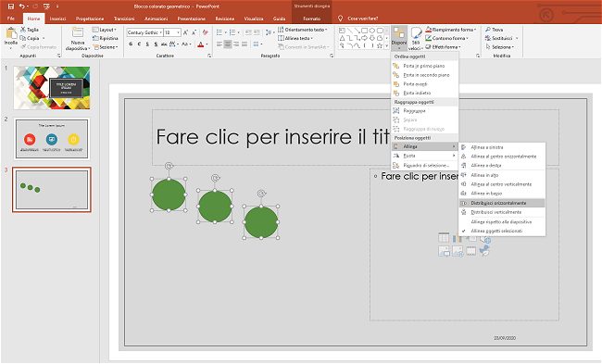Open the font name combo box
Viewport: 602px width, 364px height.
pyautogui.click(x=144, y=32)
